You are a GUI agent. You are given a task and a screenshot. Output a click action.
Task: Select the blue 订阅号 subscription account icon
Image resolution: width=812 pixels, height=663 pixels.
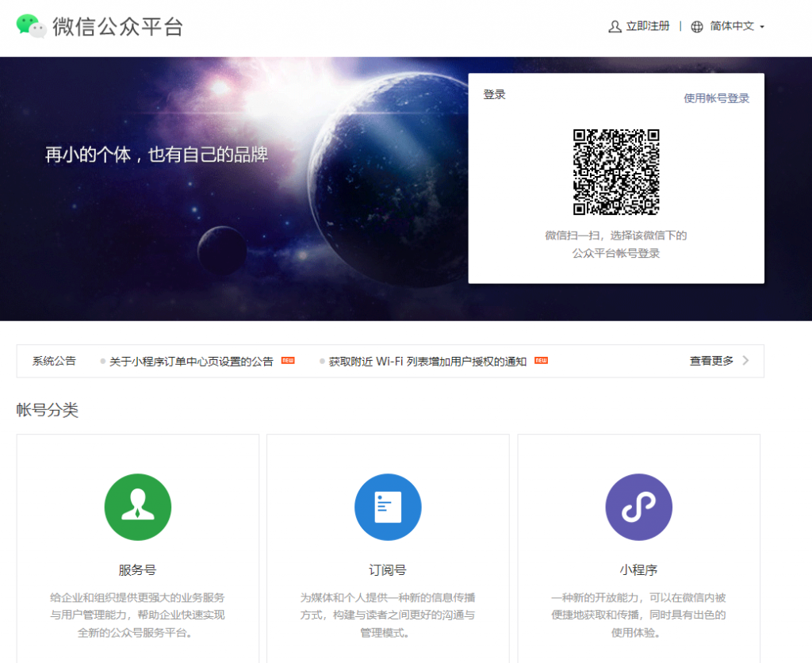tap(388, 508)
